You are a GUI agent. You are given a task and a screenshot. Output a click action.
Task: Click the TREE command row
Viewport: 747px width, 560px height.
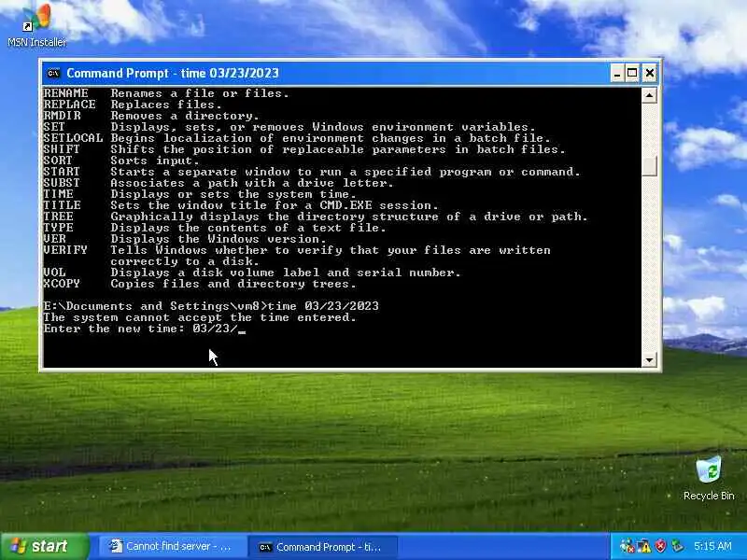point(316,217)
